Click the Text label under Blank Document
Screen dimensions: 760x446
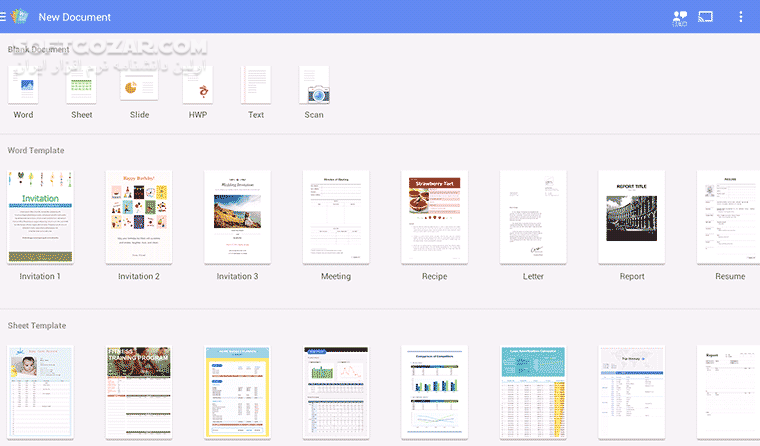click(256, 115)
